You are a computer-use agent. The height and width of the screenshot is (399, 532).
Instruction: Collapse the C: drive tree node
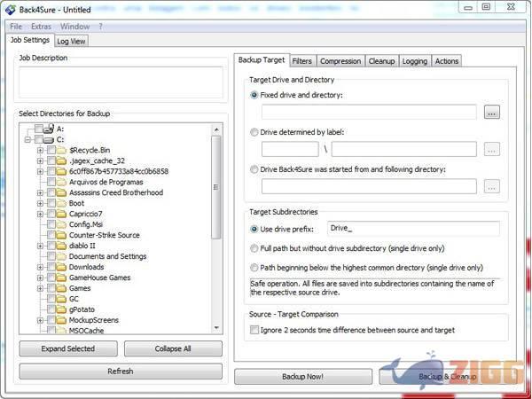[x=28, y=139]
